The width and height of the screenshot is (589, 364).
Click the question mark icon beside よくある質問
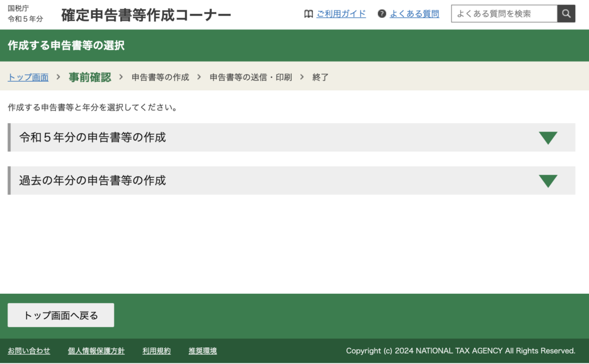pos(382,14)
